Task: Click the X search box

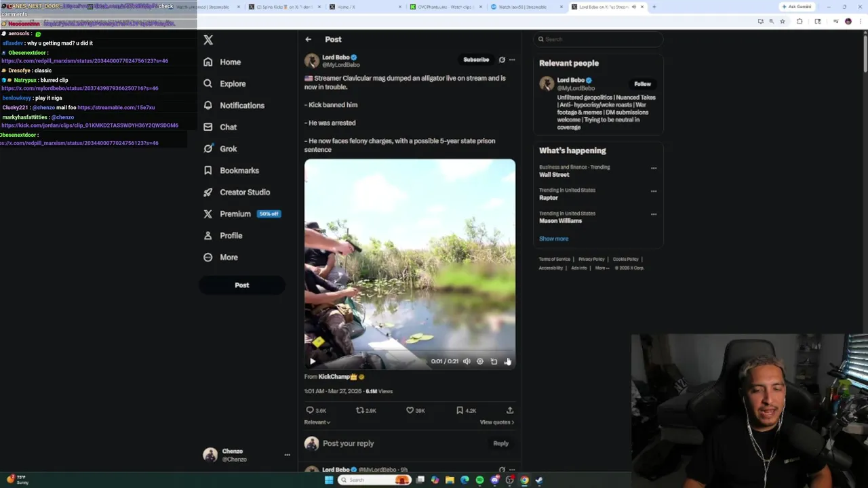Action: (598, 39)
